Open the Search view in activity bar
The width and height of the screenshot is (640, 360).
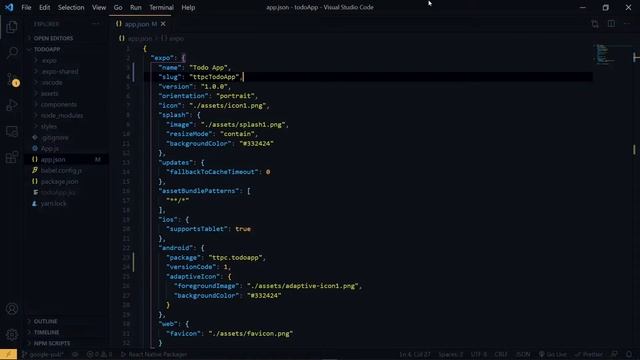coord(12,52)
